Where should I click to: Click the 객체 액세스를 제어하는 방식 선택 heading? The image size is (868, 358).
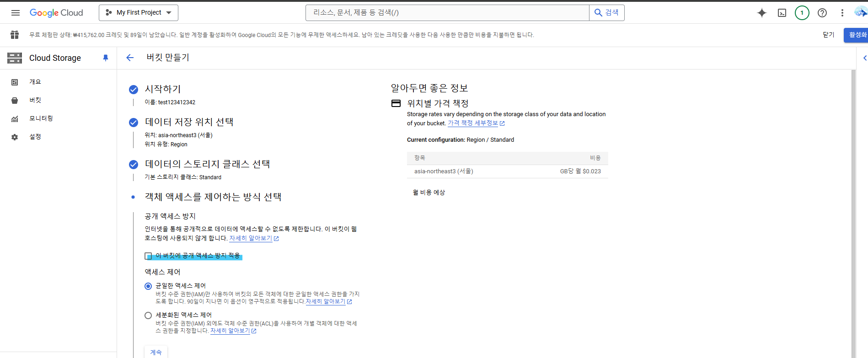click(213, 197)
